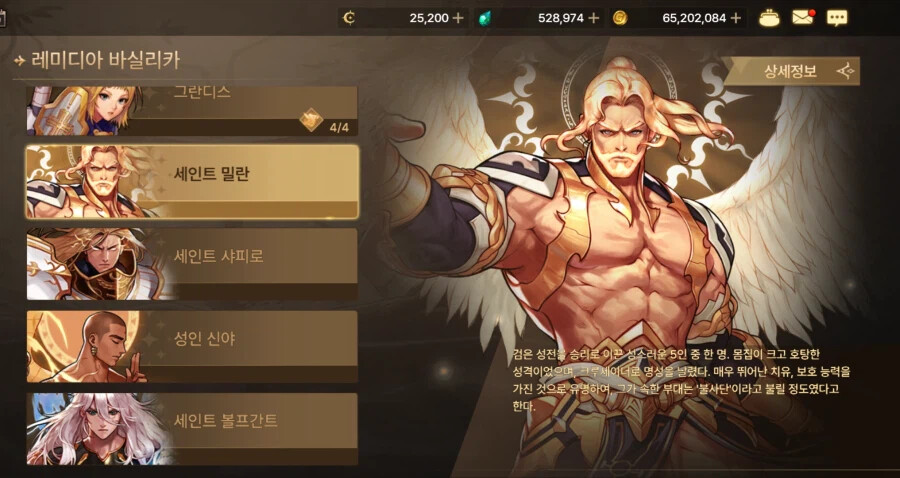This screenshot has height=478, width=900.
Task: Select 세인트 밀란 in the character list
Action: pos(192,181)
